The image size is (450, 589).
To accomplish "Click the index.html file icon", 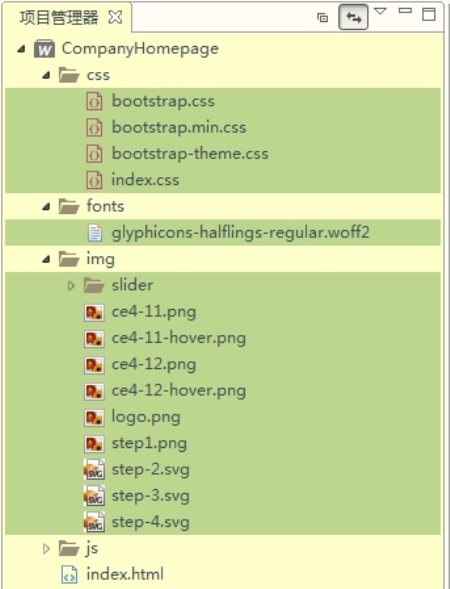I will (69, 575).
